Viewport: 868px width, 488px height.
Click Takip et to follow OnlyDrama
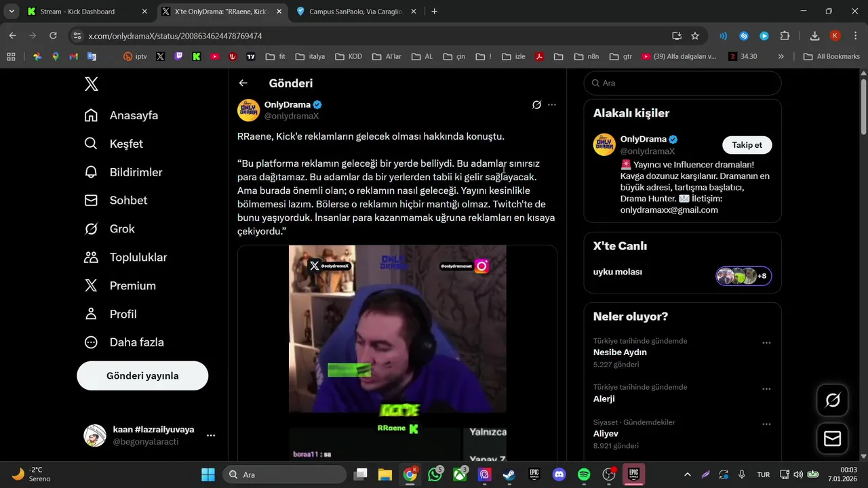click(x=747, y=145)
